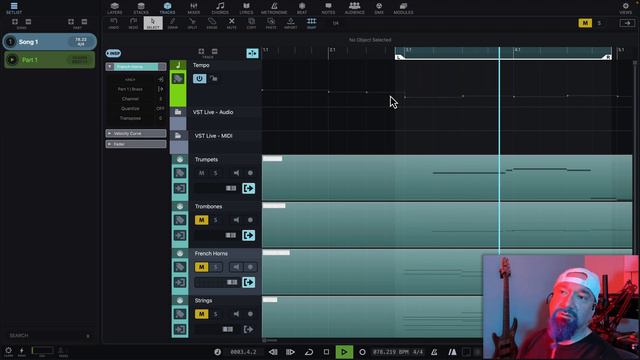Viewport: 640px width, 360px height.
Task: Open the Chords view
Action: point(220,8)
